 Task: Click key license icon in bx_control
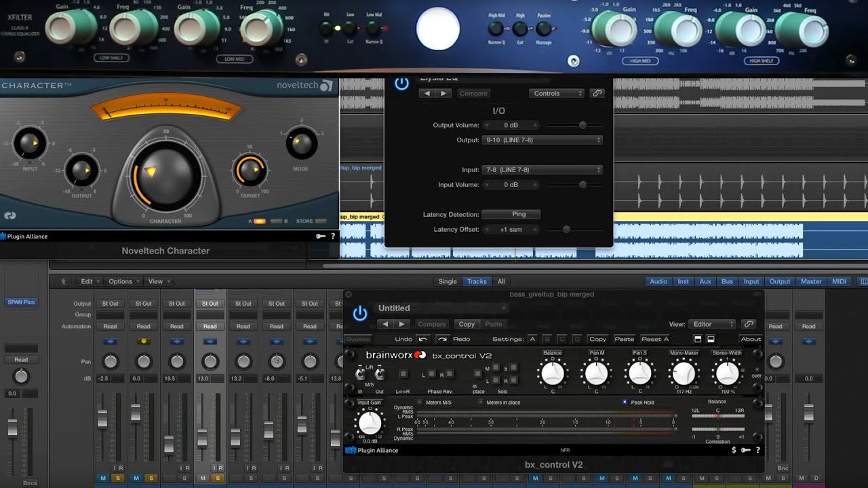(745, 450)
